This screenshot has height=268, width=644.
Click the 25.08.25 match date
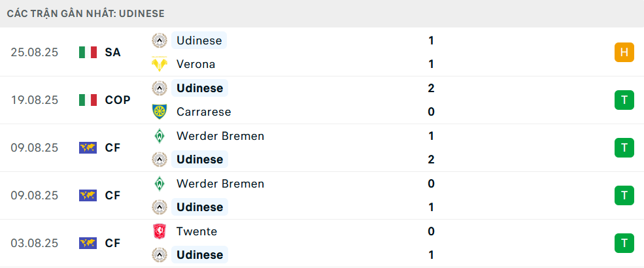pos(35,52)
